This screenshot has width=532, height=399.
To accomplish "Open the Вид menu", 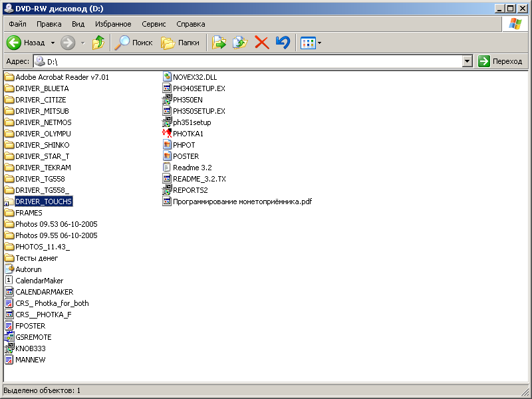I will (78, 24).
